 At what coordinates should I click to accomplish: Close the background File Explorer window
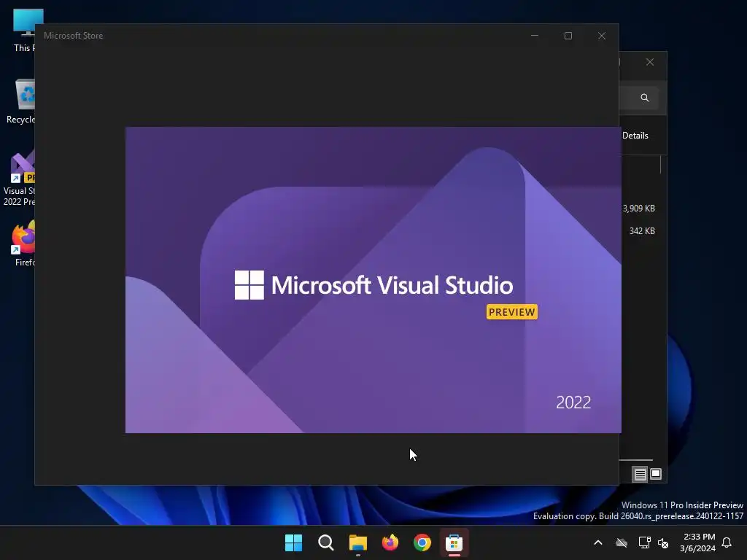point(650,63)
